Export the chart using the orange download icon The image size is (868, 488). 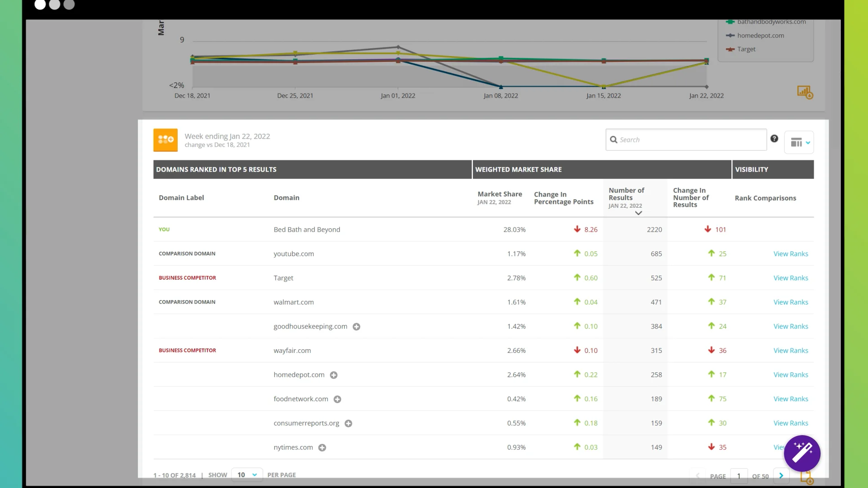click(x=805, y=92)
